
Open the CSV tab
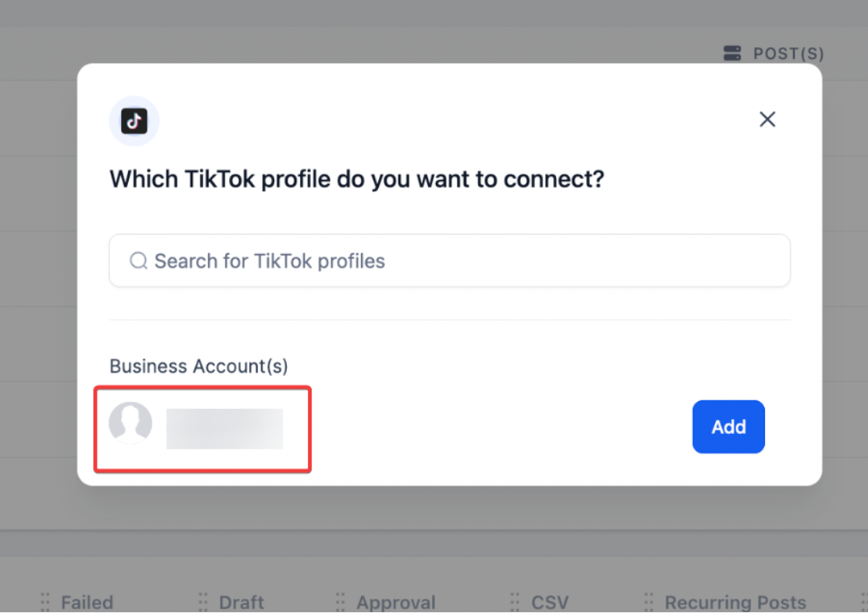click(550, 602)
